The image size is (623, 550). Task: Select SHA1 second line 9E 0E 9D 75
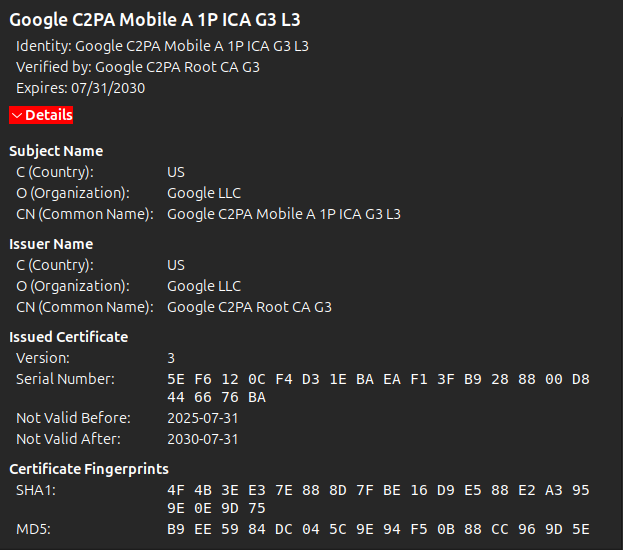point(217,508)
